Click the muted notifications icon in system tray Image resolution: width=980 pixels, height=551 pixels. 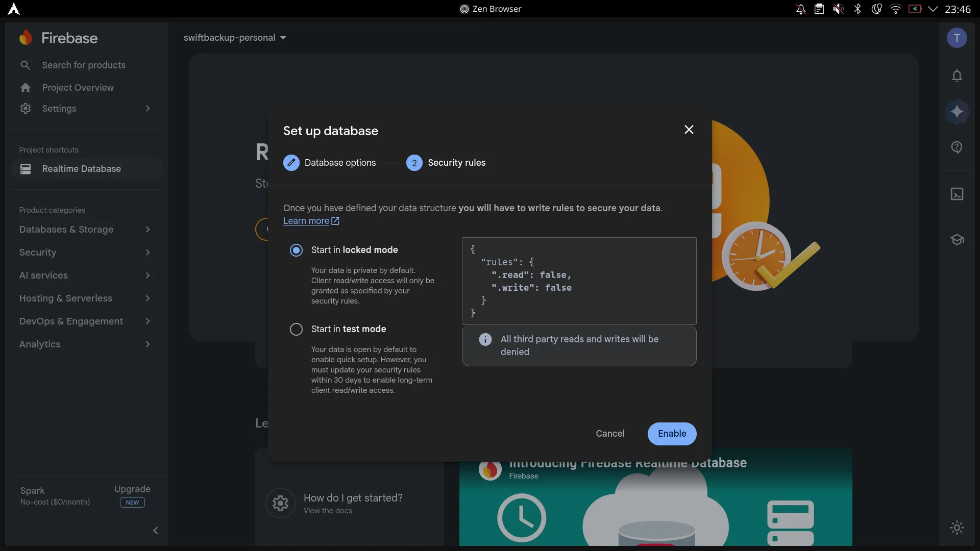pos(801,9)
